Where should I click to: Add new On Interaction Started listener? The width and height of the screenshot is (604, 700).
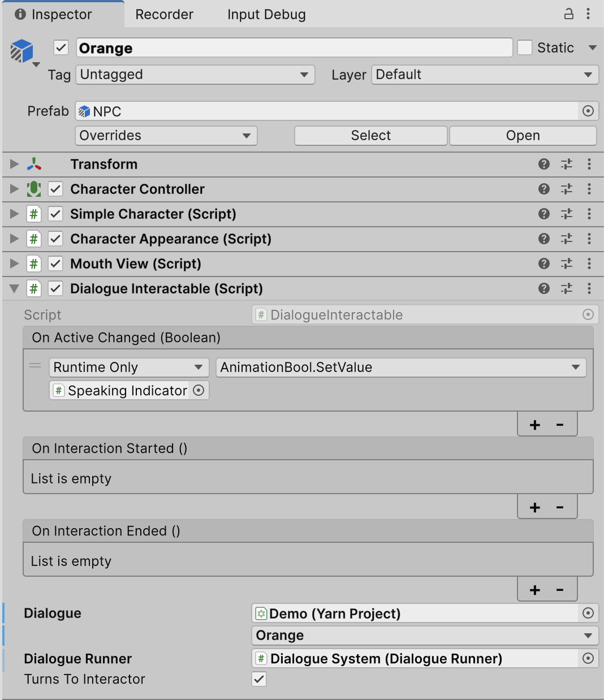[535, 507]
